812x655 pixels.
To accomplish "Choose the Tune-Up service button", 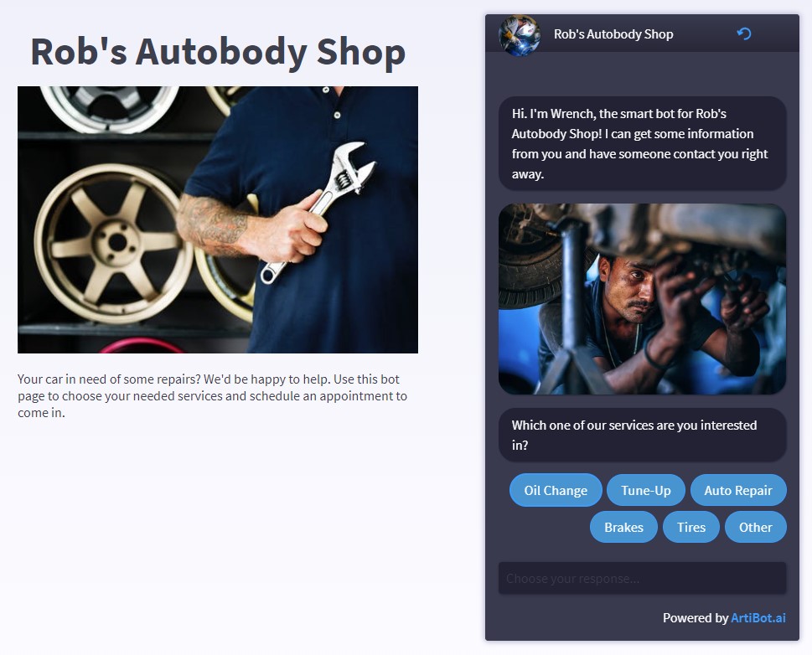I will click(x=646, y=490).
